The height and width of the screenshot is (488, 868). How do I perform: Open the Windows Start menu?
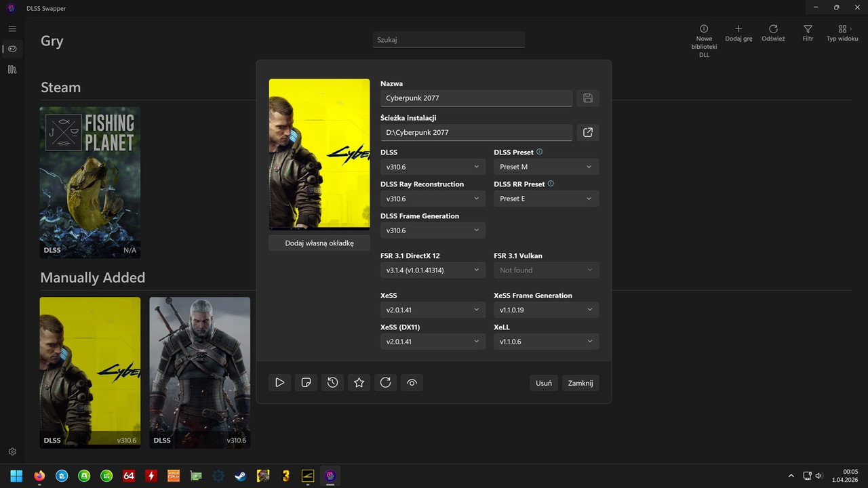pos(16,476)
